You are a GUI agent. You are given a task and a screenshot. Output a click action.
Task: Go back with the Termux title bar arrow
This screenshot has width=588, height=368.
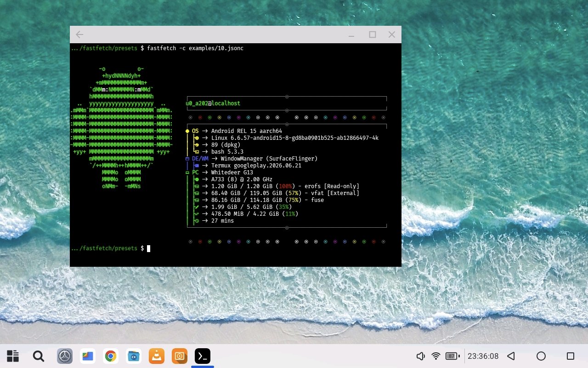pos(79,34)
